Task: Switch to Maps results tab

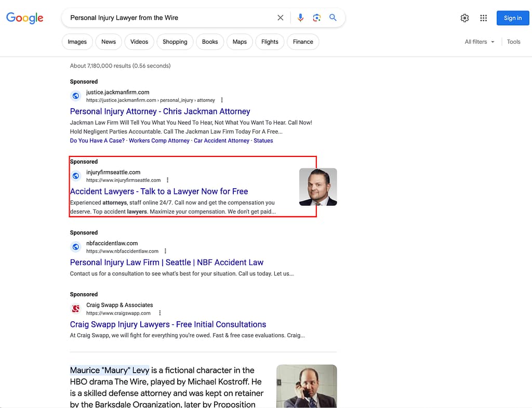Action: [240, 42]
